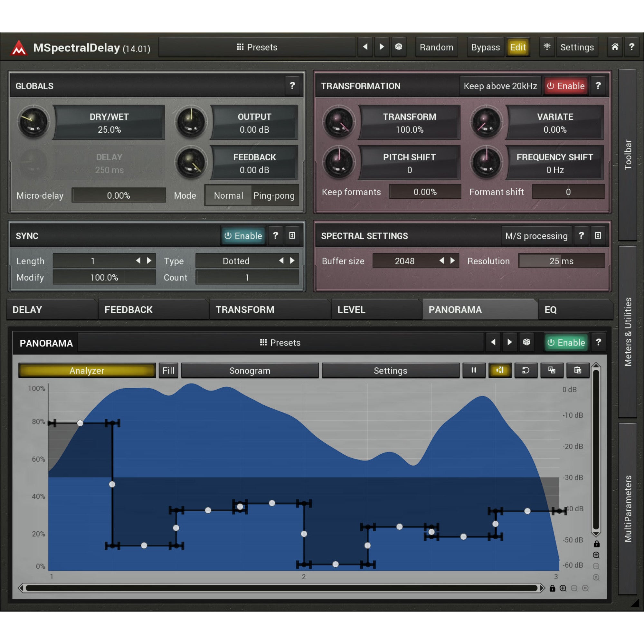Copy the Panorama envelope graph

pyautogui.click(x=552, y=370)
